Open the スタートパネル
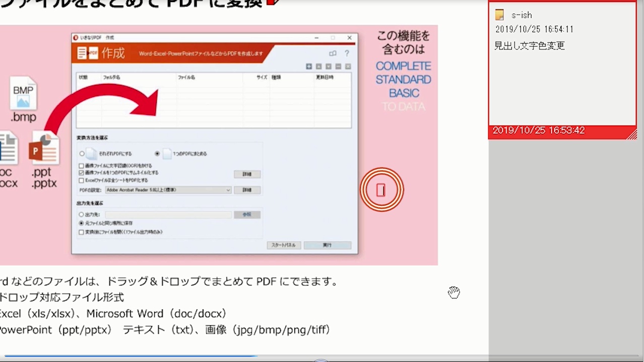 tap(284, 245)
